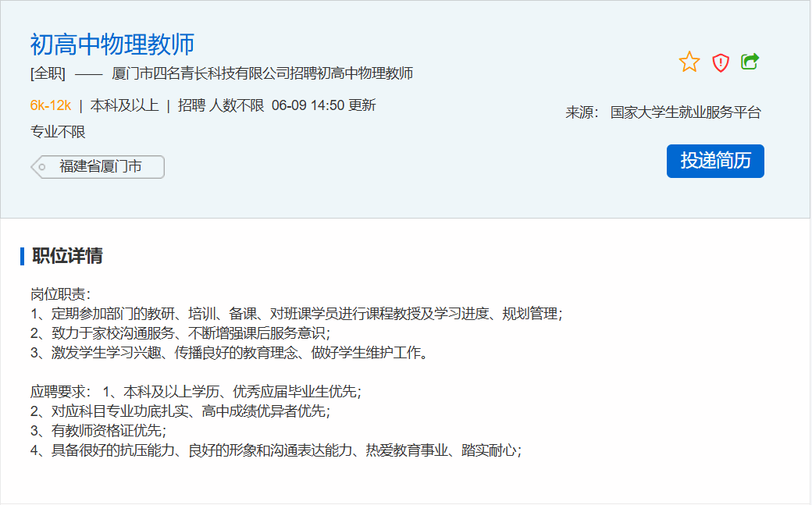Click the 投递简历 button
Image resolution: width=812 pixels, height=505 pixels.
click(x=715, y=161)
